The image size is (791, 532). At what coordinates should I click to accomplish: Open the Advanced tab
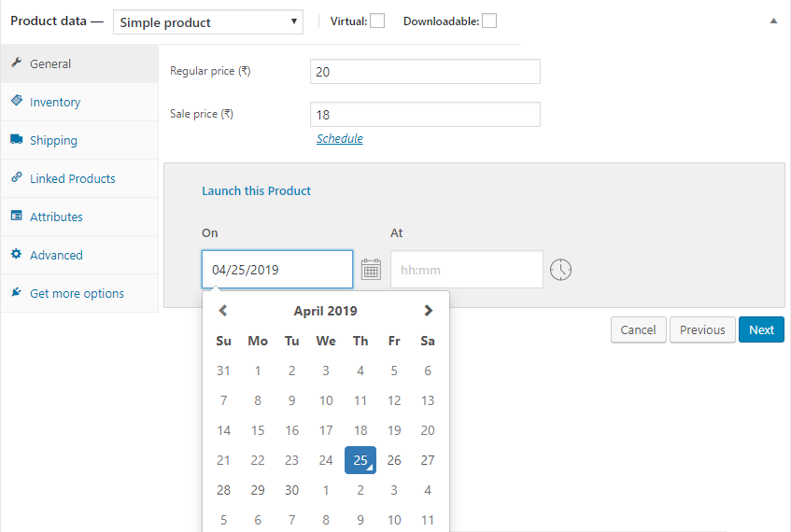click(x=79, y=255)
